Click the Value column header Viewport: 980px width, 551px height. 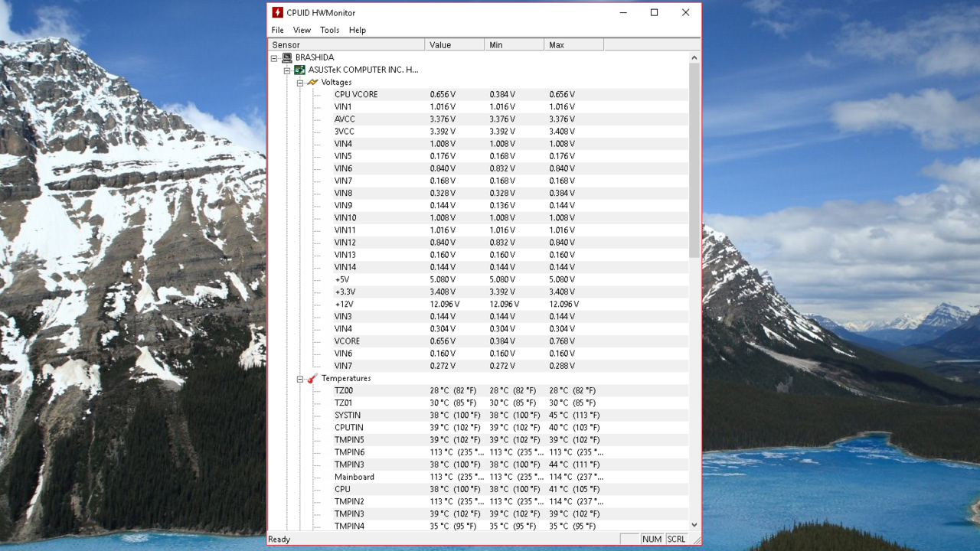tap(455, 45)
